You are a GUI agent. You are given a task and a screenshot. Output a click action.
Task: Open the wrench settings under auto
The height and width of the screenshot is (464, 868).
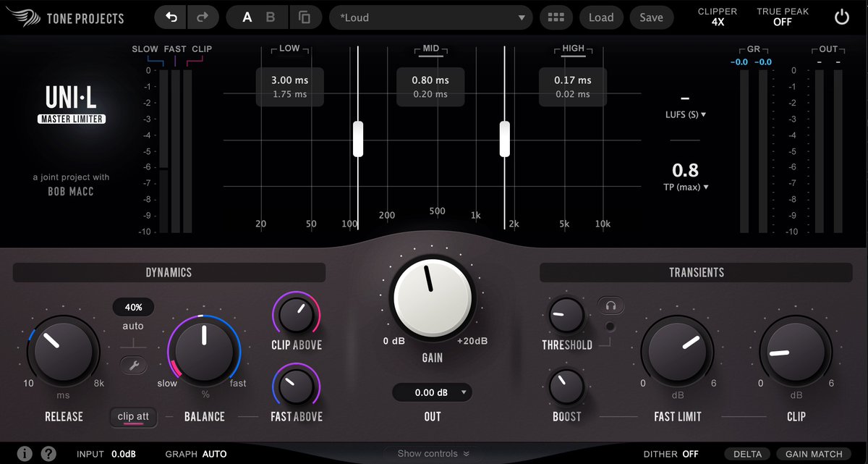pyautogui.click(x=133, y=366)
